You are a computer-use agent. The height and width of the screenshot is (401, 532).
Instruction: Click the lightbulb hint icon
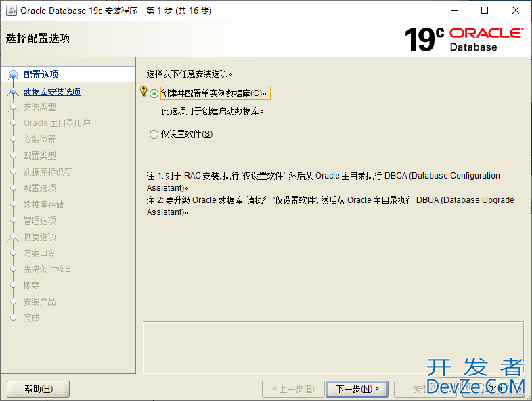(143, 91)
